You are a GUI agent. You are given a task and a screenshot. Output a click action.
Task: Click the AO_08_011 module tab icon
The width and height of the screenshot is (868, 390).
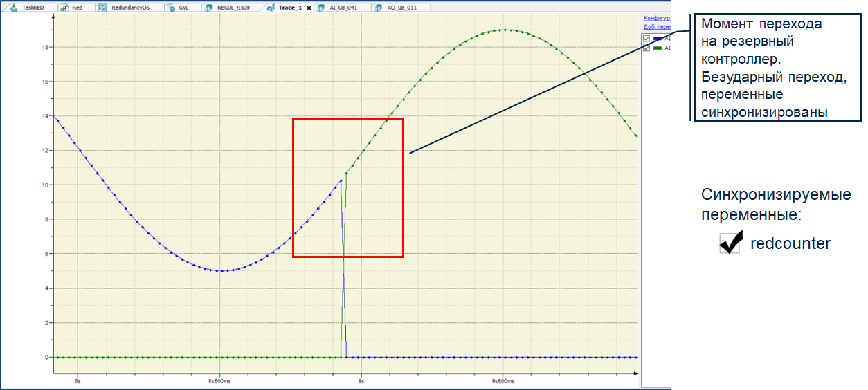pyautogui.click(x=380, y=8)
